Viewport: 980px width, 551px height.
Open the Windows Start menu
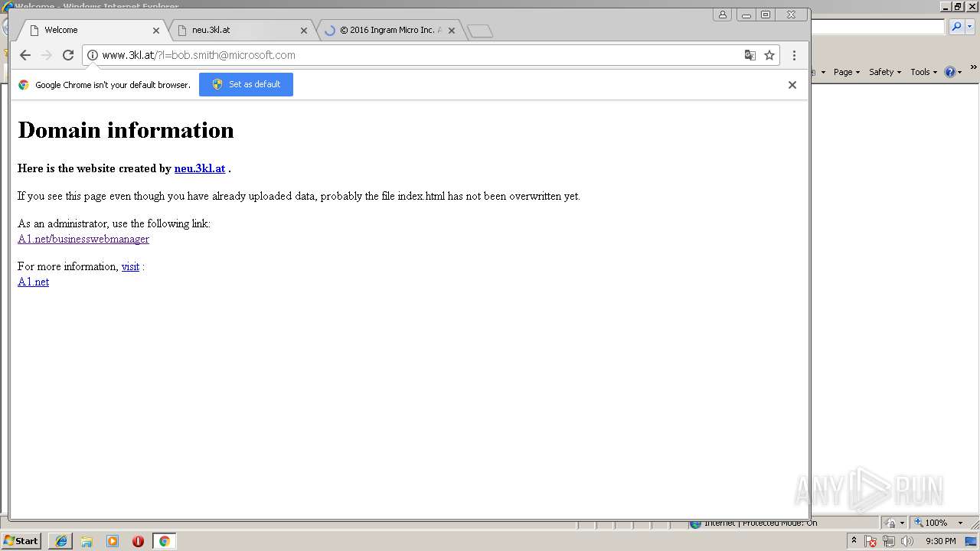coord(21,541)
